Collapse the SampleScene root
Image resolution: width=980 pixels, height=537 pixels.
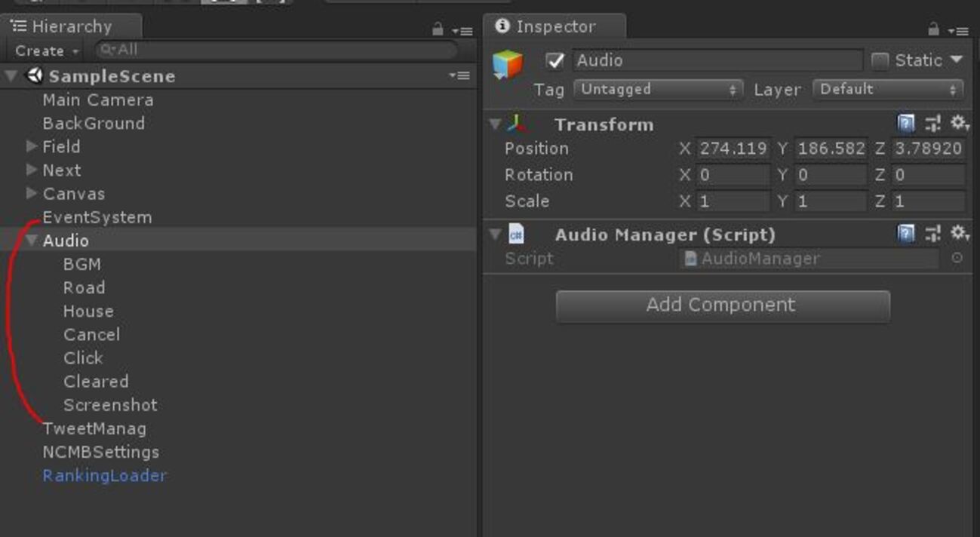pyautogui.click(x=11, y=75)
